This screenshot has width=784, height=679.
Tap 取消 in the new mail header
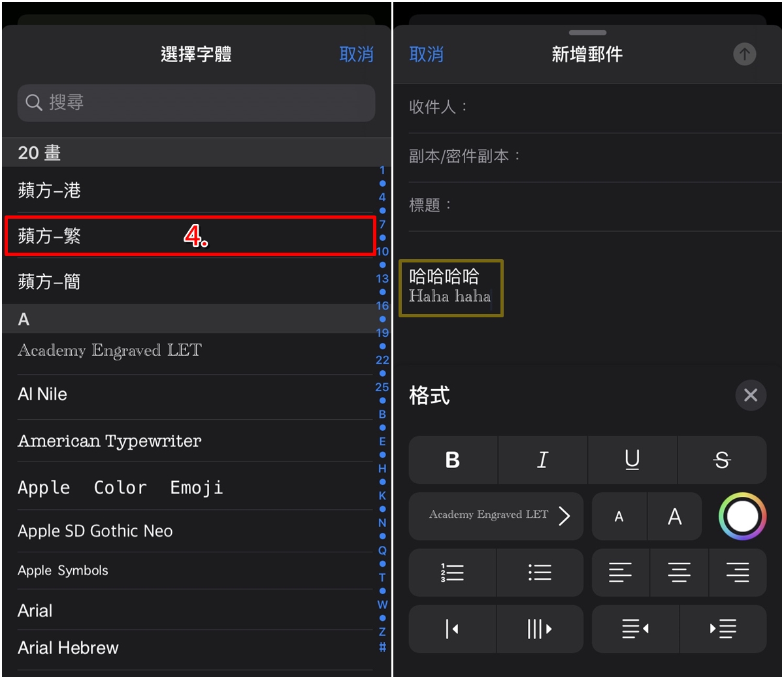(x=426, y=54)
